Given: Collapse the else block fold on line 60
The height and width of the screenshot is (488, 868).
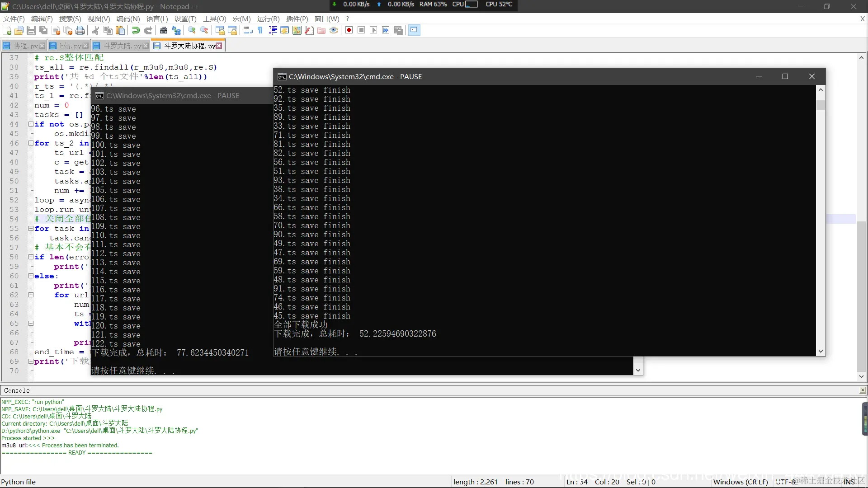Looking at the screenshot, I should point(31,276).
